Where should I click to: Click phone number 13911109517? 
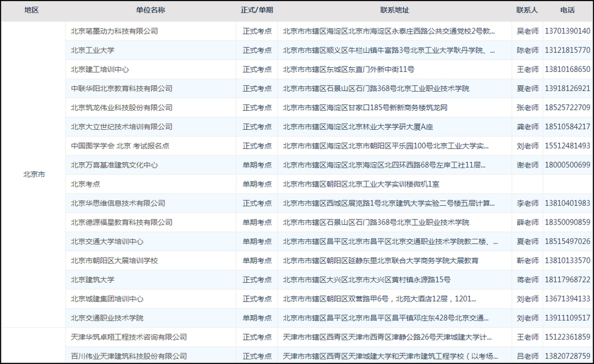[x=568, y=318]
